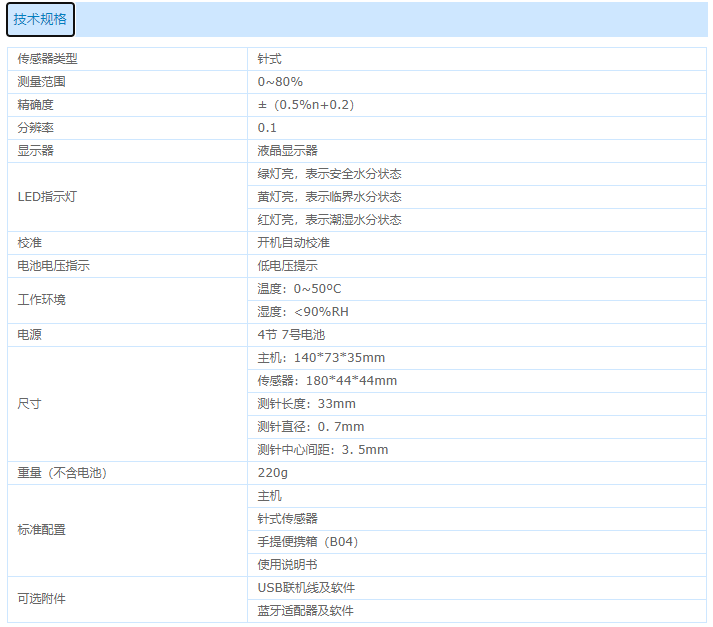Select the 液晶显示器 value cell
Viewport: 713px width, 627px height.
point(287,151)
